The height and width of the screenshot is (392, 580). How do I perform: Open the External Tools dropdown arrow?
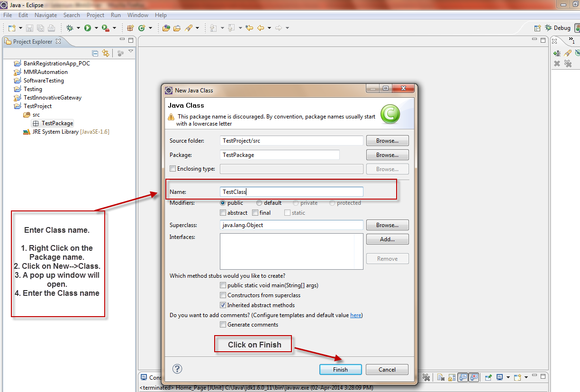pos(114,28)
